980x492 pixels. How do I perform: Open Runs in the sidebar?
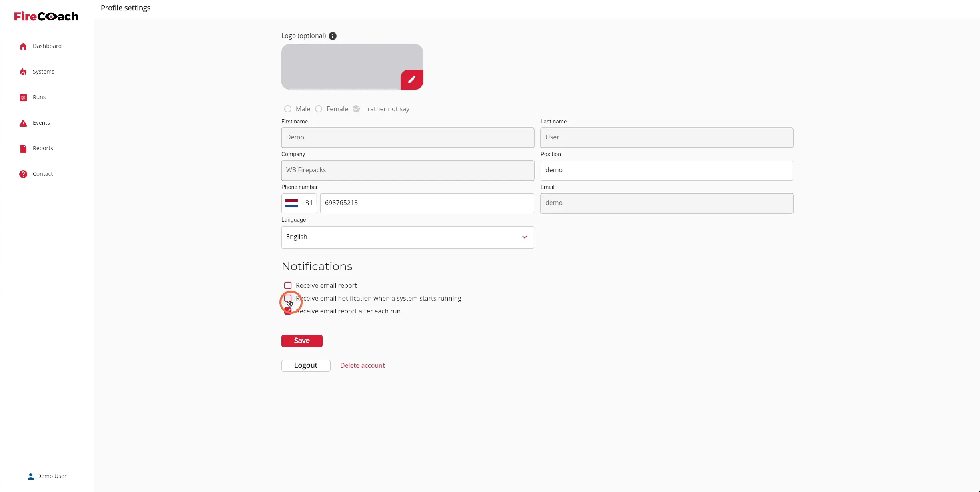point(39,97)
